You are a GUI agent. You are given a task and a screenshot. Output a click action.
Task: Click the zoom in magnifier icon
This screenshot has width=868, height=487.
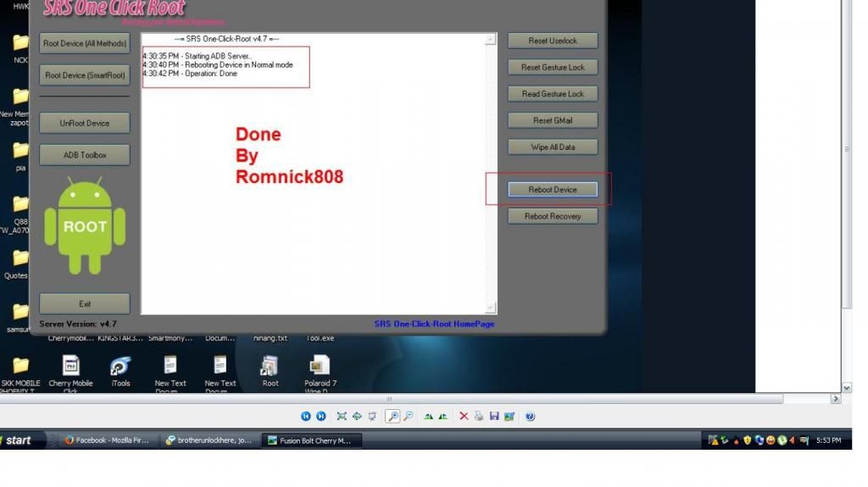393,416
